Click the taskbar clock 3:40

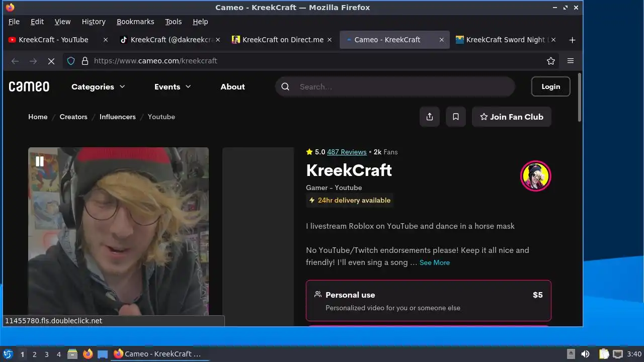(x=634, y=354)
